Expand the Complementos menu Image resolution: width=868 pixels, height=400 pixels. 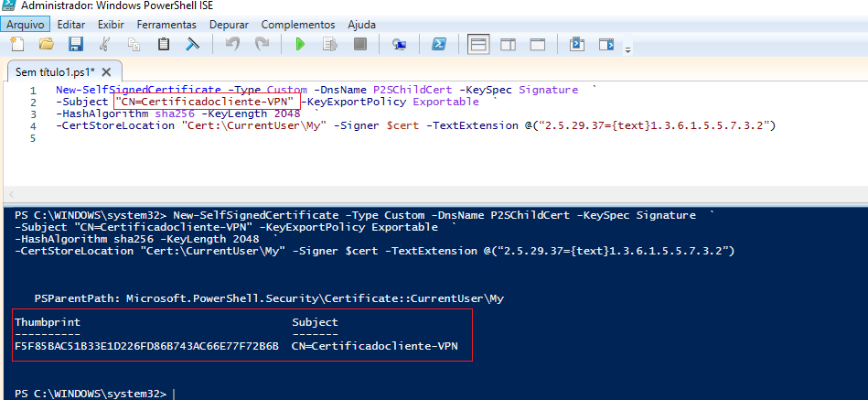click(297, 25)
